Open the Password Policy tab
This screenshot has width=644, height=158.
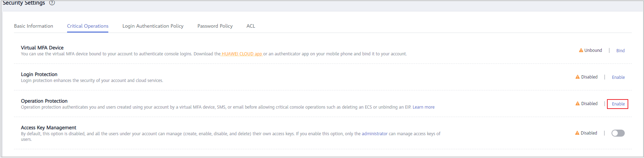(x=215, y=26)
